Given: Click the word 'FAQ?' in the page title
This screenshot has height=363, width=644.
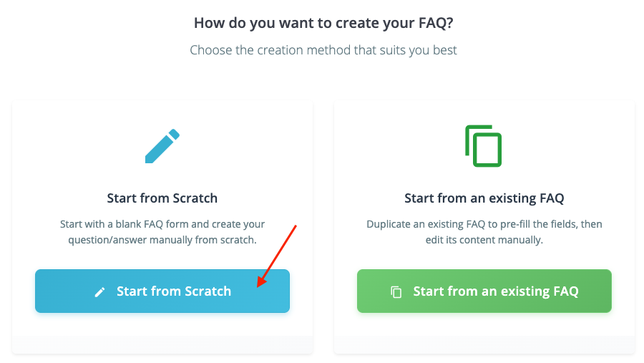Looking at the screenshot, I should (x=435, y=23).
